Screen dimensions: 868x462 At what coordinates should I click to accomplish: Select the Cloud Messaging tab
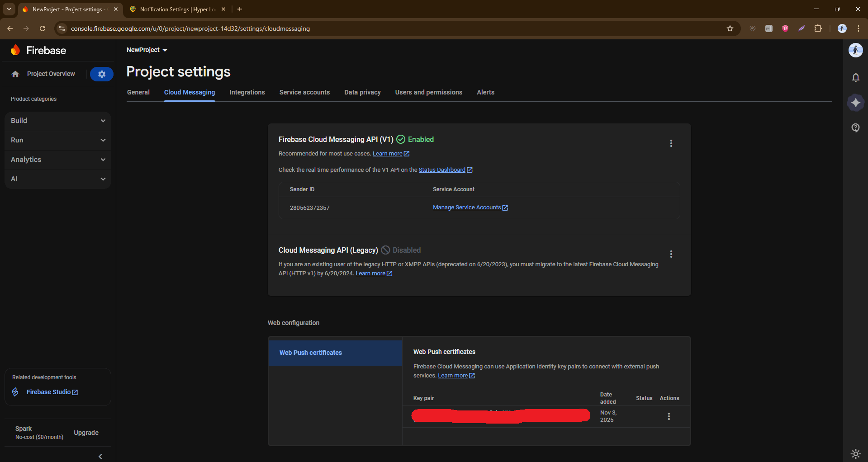tap(190, 92)
